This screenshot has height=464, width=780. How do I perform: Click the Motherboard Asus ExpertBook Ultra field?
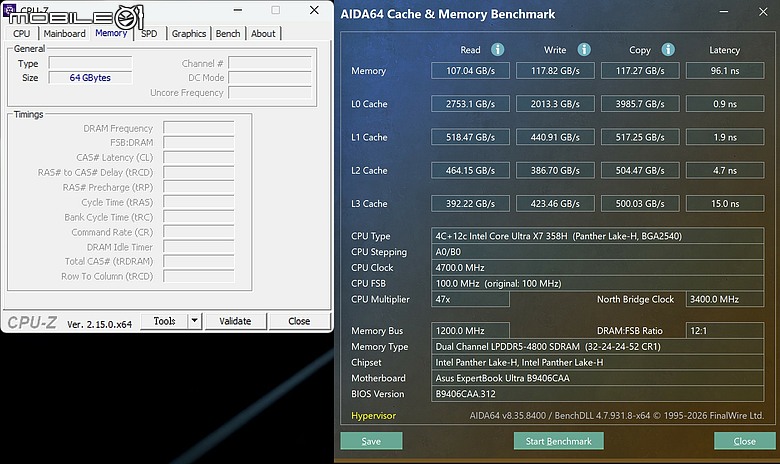click(x=597, y=378)
